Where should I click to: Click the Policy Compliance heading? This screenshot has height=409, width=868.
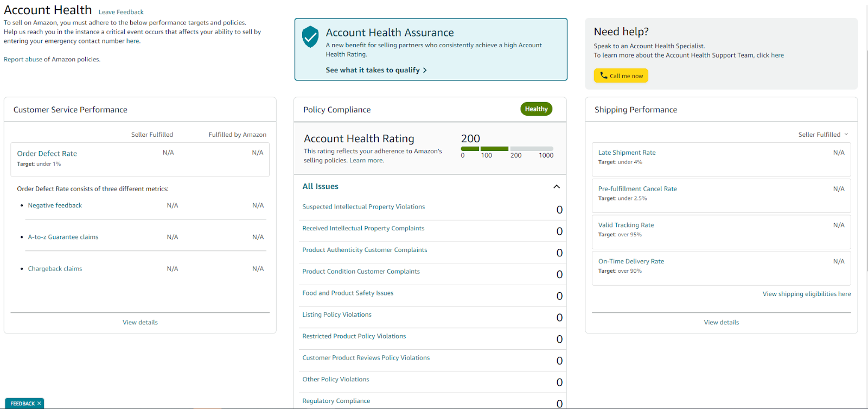coord(337,110)
